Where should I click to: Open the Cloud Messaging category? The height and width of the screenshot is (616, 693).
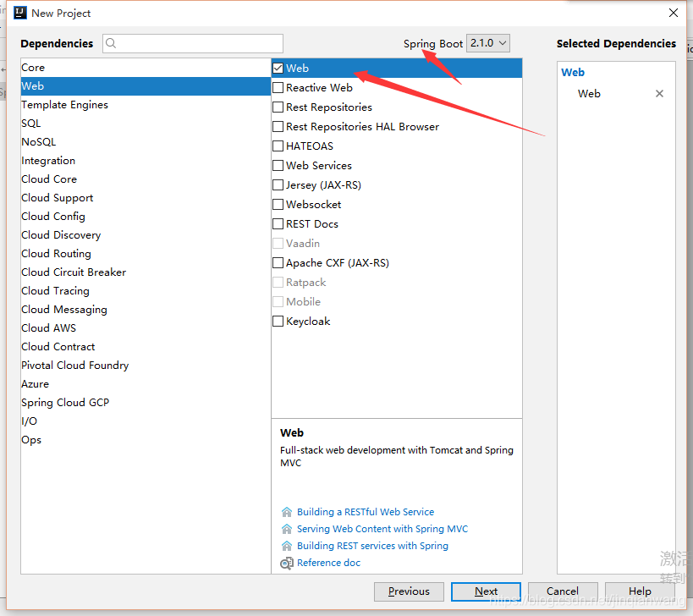tap(146, 310)
